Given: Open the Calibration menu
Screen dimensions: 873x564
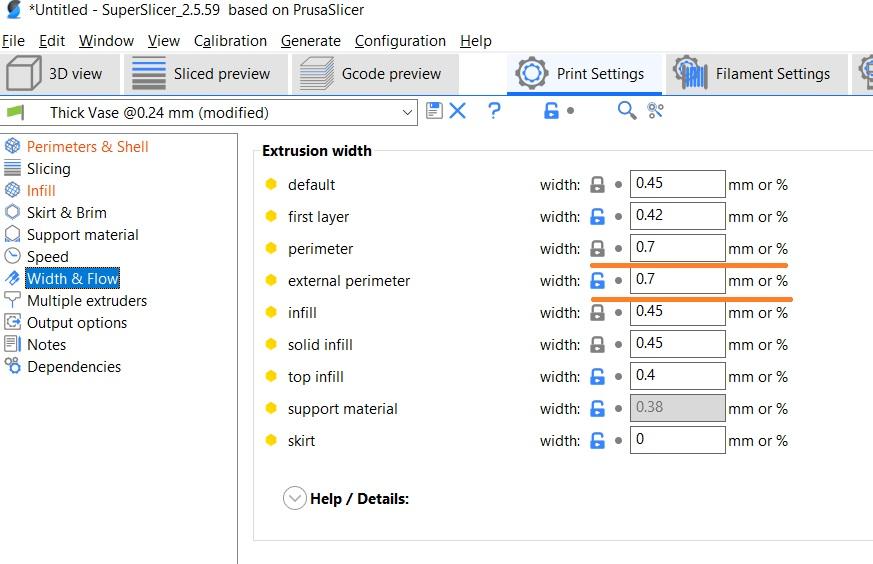Looking at the screenshot, I should [x=230, y=41].
